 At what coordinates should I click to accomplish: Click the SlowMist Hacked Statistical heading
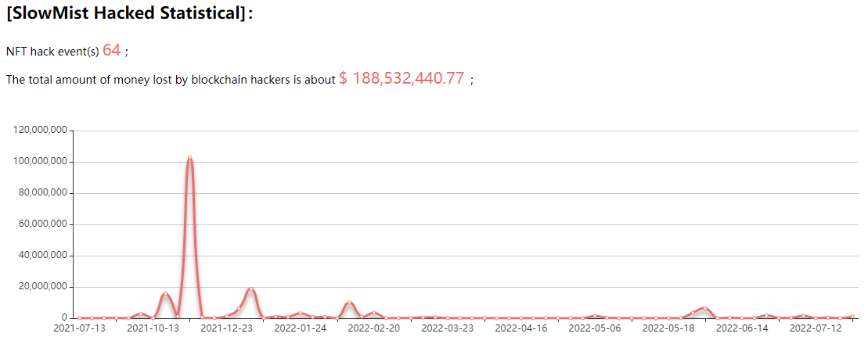click(x=129, y=15)
